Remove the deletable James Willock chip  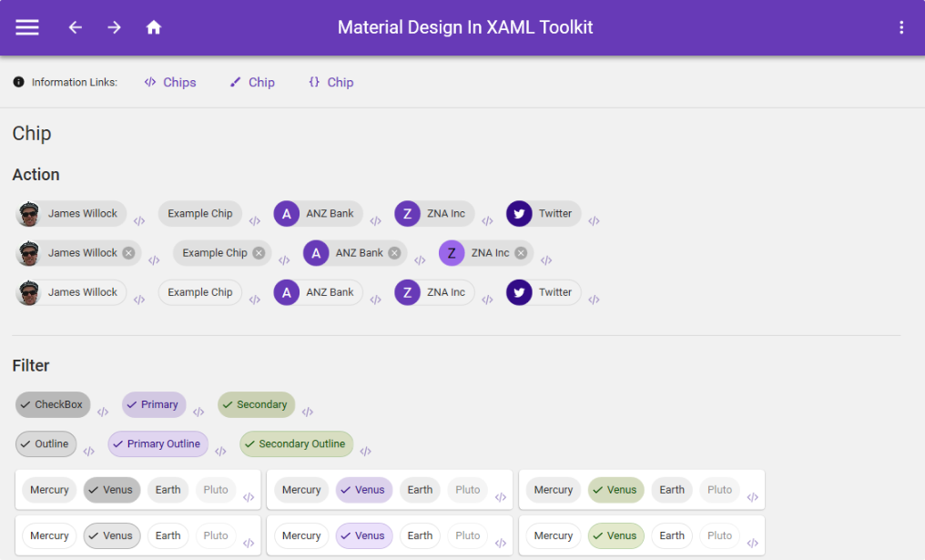tap(128, 253)
